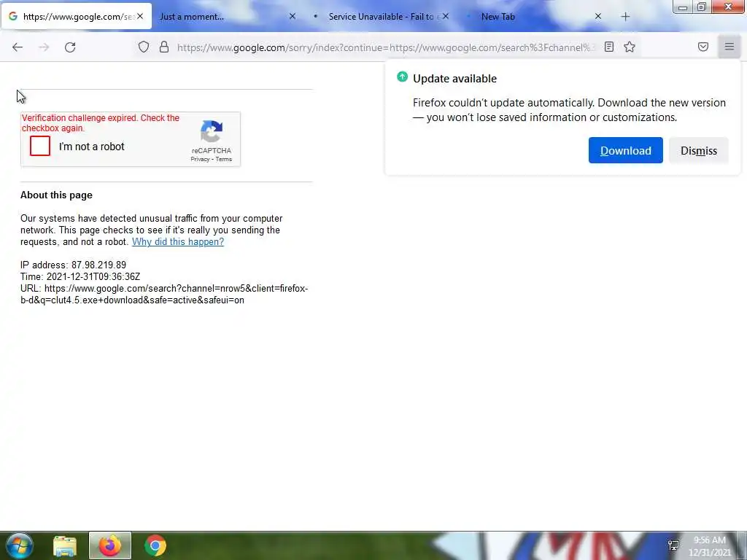The width and height of the screenshot is (747, 560).
Task: Click the Firefox taskbar icon
Action: 110,545
